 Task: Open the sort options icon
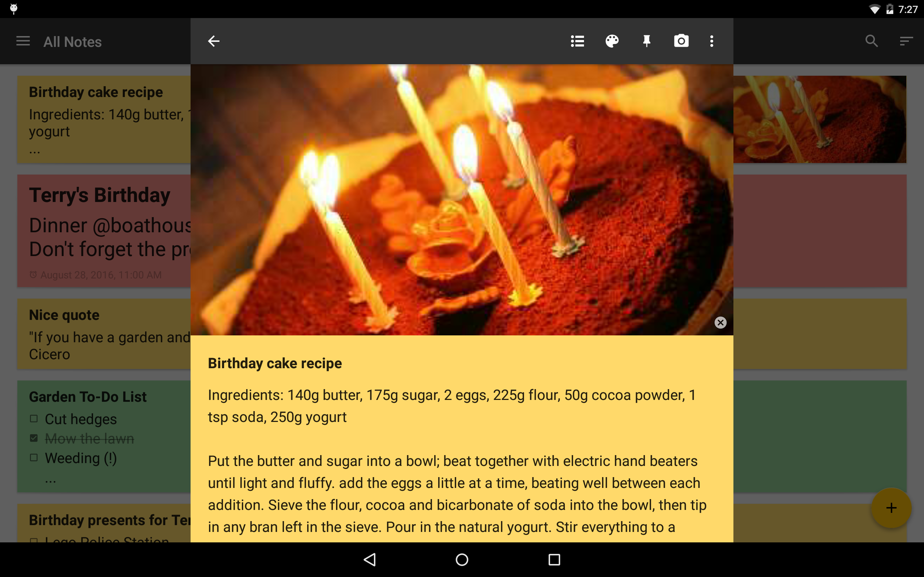click(x=906, y=41)
